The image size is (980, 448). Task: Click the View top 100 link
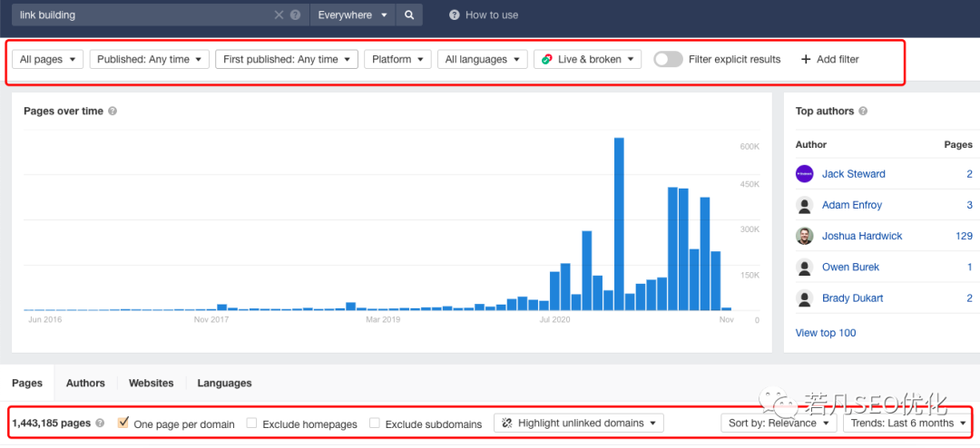(x=826, y=333)
